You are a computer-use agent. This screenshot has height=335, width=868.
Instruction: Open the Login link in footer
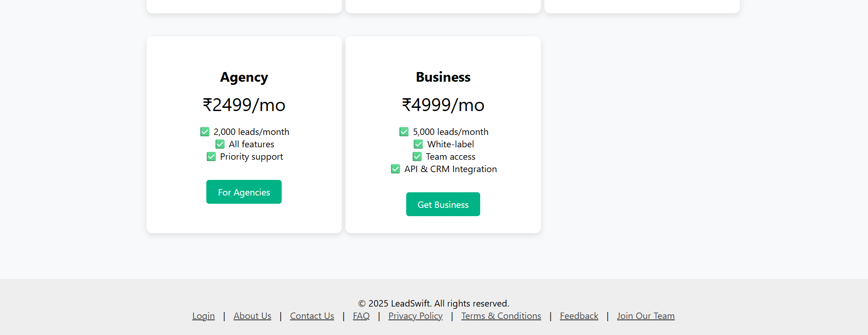coord(204,316)
